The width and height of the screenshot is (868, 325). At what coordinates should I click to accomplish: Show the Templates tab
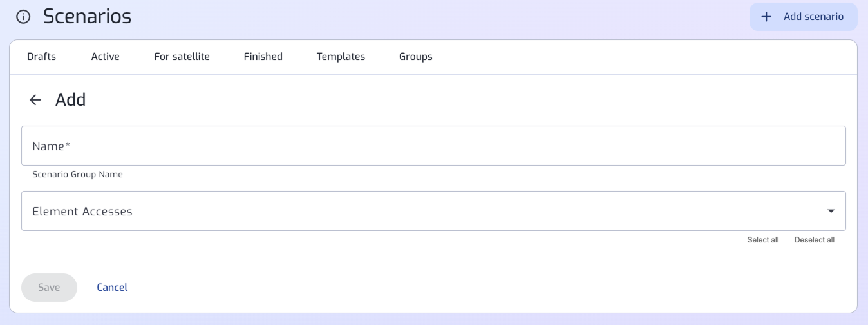(x=341, y=57)
